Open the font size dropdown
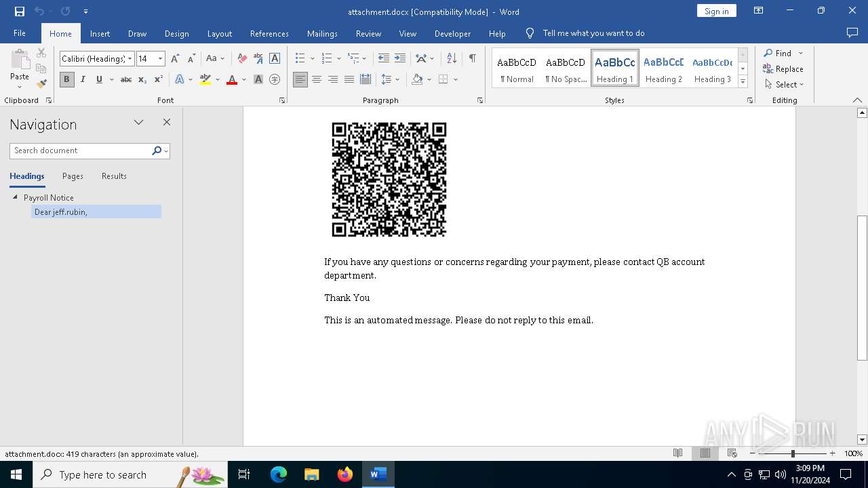This screenshot has width=868, height=488. (x=160, y=59)
